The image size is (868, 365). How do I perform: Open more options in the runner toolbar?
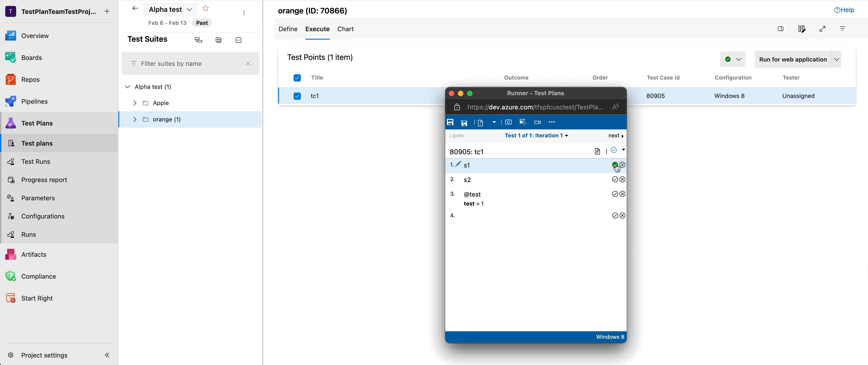[x=552, y=122]
